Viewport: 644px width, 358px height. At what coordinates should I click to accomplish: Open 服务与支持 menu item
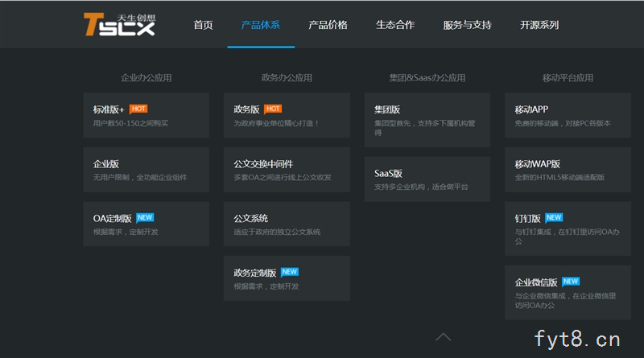pos(467,25)
